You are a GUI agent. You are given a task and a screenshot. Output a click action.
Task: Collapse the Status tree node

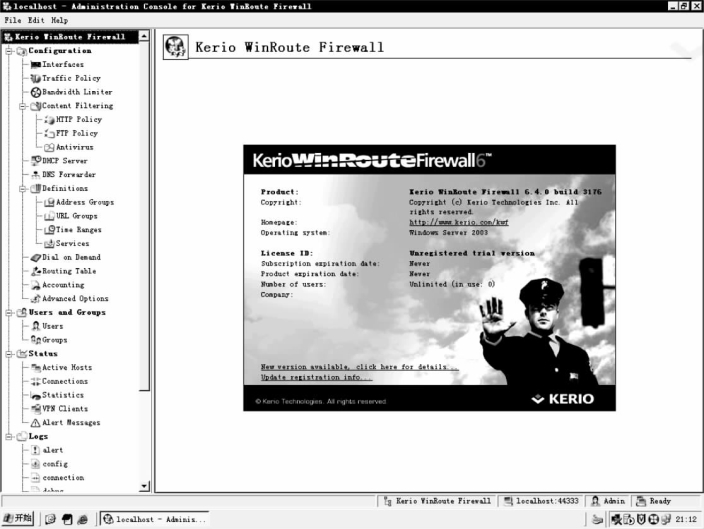pyautogui.click(x=9, y=354)
